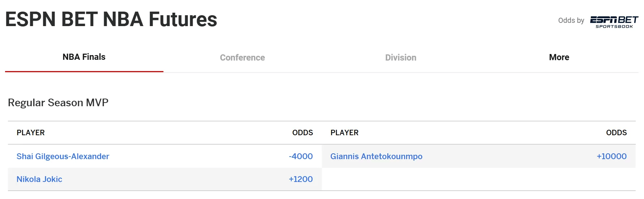644x199 pixels.
Task: Click the empty cell below Antetokounmpo row
Action: tap(479, 179)
